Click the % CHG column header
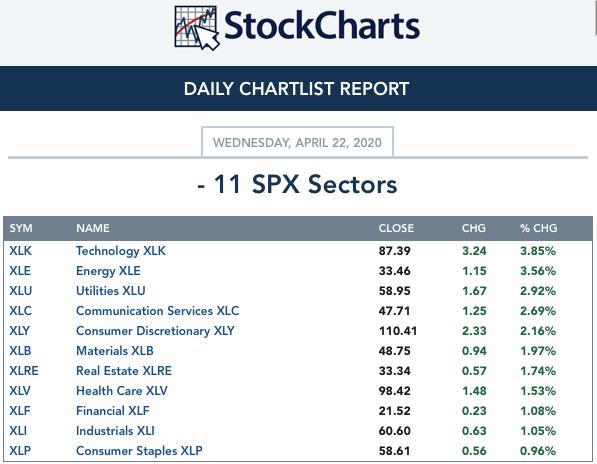This screenshot has height=464, width=597. [x=538, y=228]
